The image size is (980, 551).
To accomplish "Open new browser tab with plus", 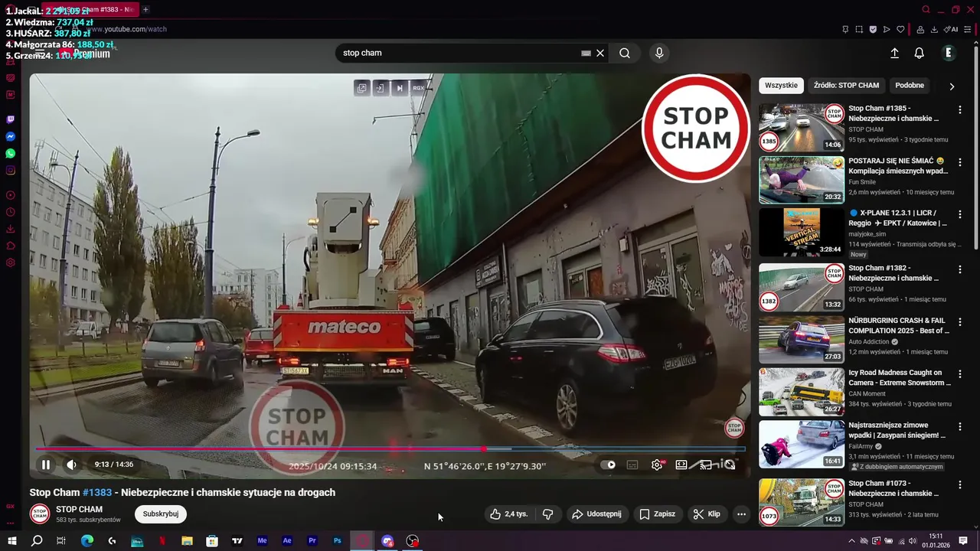I will (145, 10).
